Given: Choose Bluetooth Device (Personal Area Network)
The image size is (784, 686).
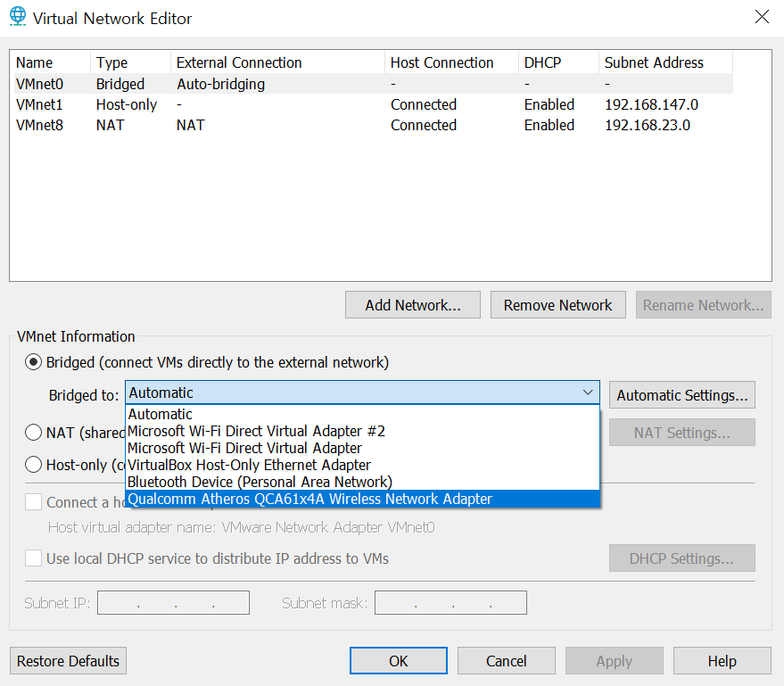Looking at the screenshot, I should tap(362, 482).
